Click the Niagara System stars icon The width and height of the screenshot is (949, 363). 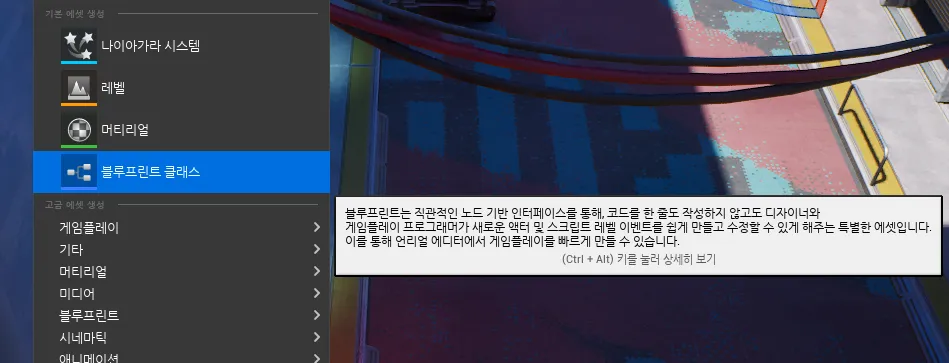click(x=79, y=45)
